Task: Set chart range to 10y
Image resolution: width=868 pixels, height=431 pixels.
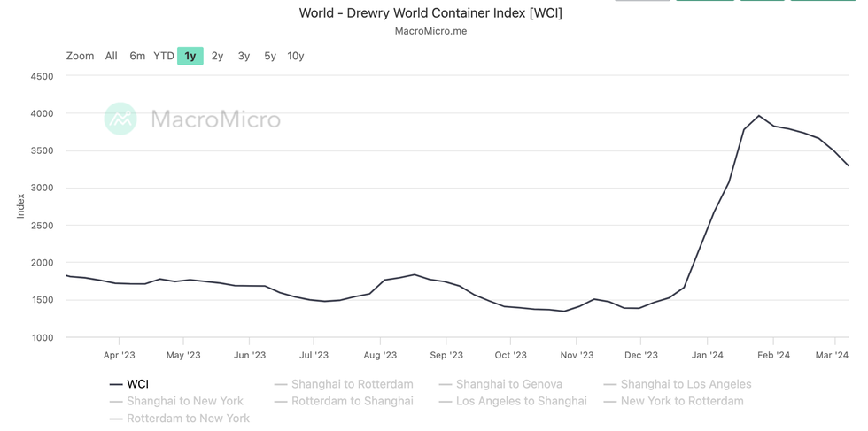Action: pos(296,56)
